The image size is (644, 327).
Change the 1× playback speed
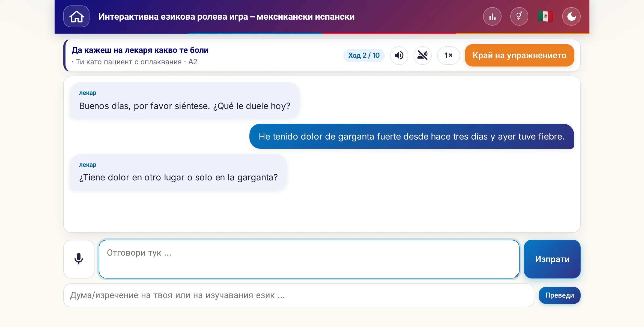coord(448,55)
